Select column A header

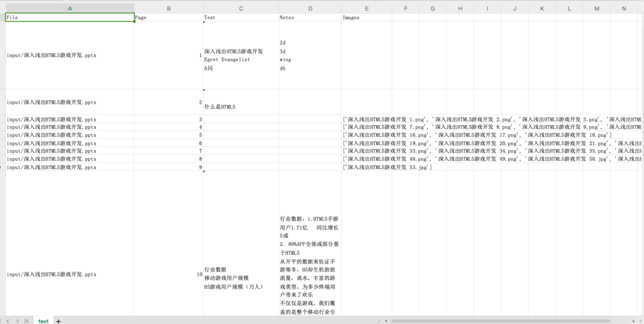pyautogui.click(x=70, y=8)
